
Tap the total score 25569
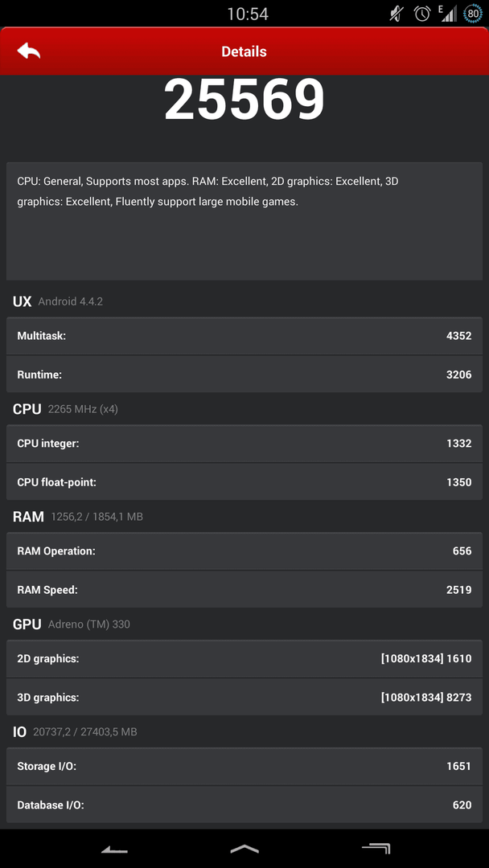tap(244, 100)
